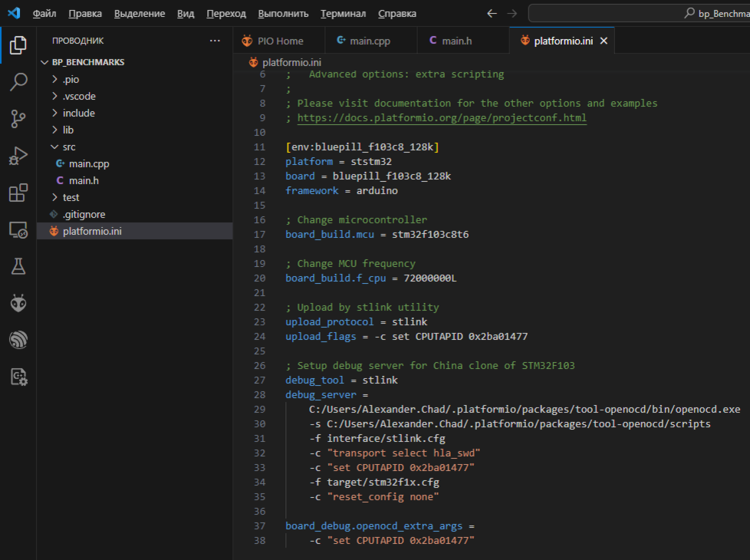Open the Source Control view icon

(x=18, y=119)
